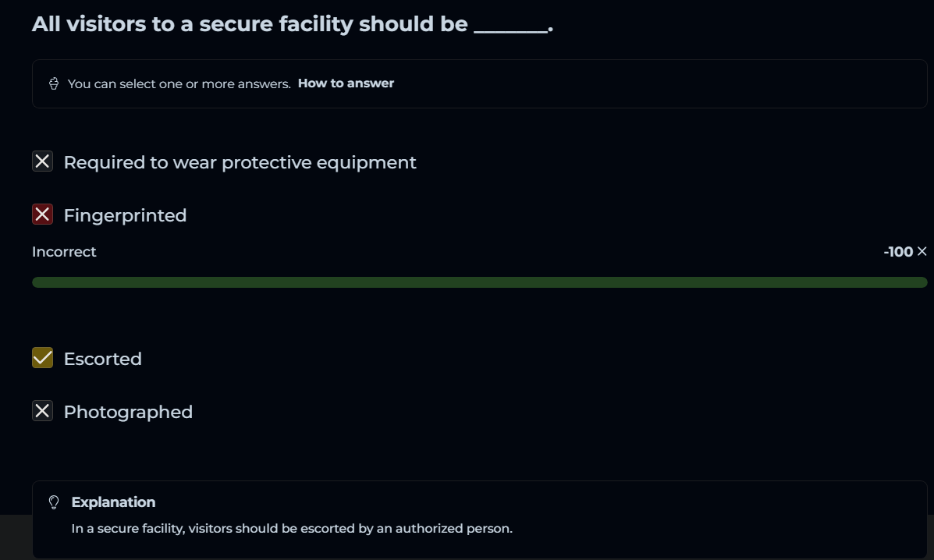
Task: Click the blank line in the question title
Action: click(510, 26)
